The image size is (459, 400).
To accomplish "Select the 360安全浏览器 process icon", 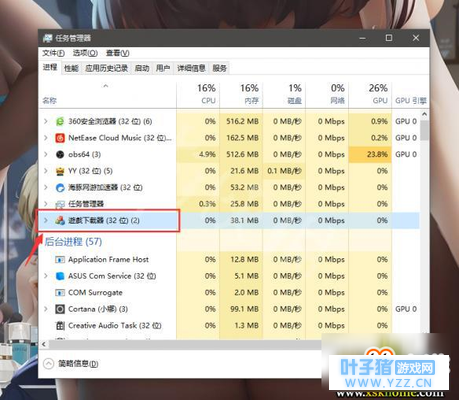I will (60, 121).
